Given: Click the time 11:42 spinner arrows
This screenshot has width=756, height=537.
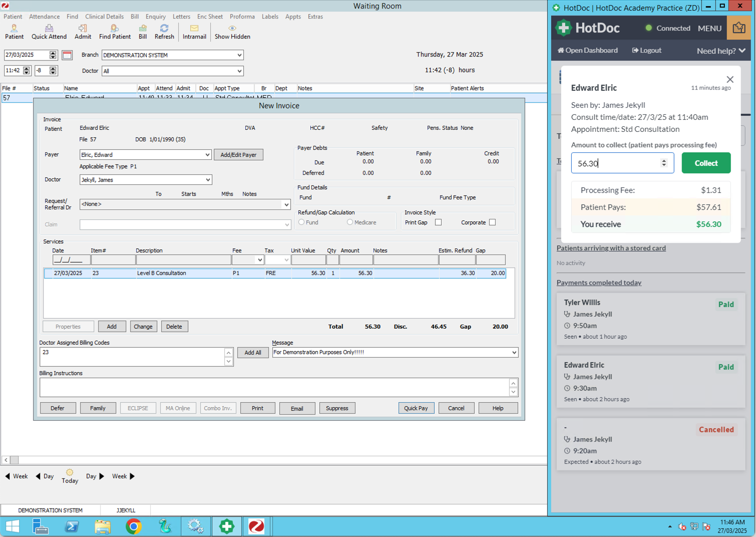Looking at the screenshot, I should pyautogui.click(x=26, y=71).
